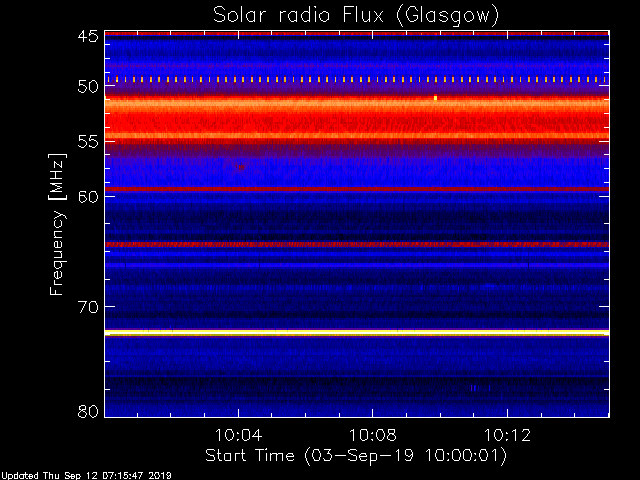Click the dotted yellow marker row near 50 MHz
This screenshot has width=640, height=480.
357,80
